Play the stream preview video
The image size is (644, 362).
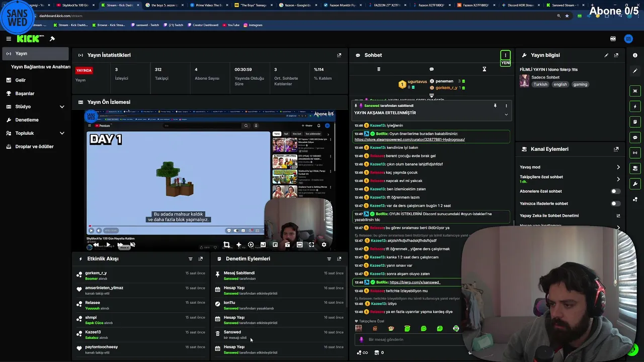pyautogui.click(x=108, y=245)
